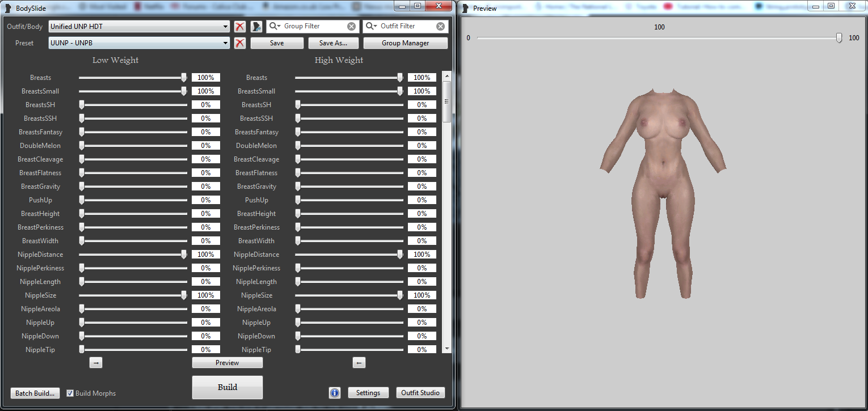Click the High Weight BreastFlatness label
The image size is (868, 411).
coord(256,173)
